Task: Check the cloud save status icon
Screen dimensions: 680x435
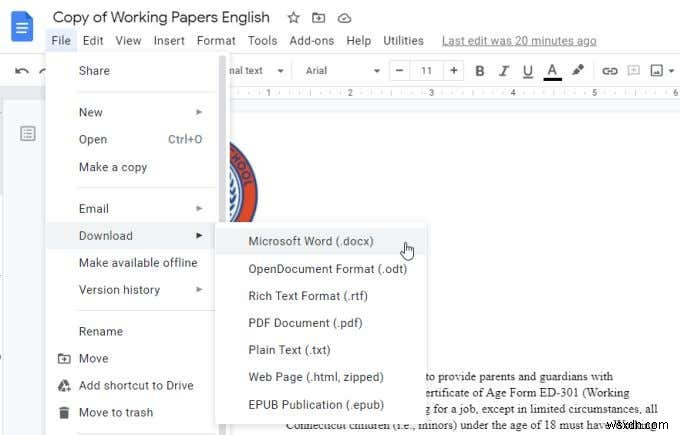Action: click(344, 18)
